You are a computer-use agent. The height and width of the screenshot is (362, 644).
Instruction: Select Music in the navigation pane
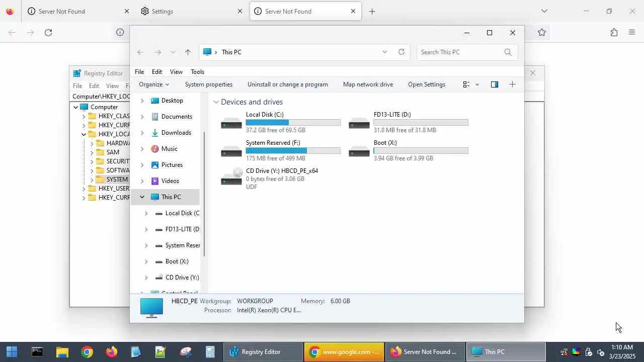pos(169,149)
